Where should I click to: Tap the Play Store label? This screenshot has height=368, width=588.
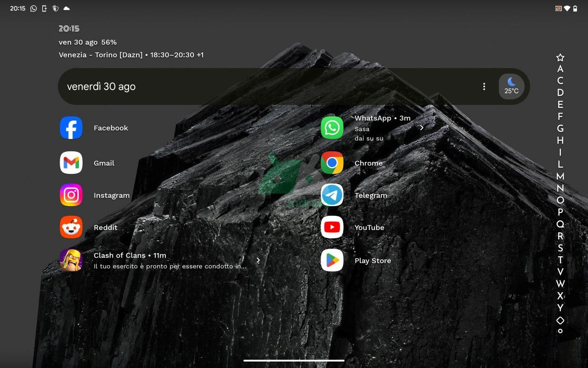click(373, 261)
